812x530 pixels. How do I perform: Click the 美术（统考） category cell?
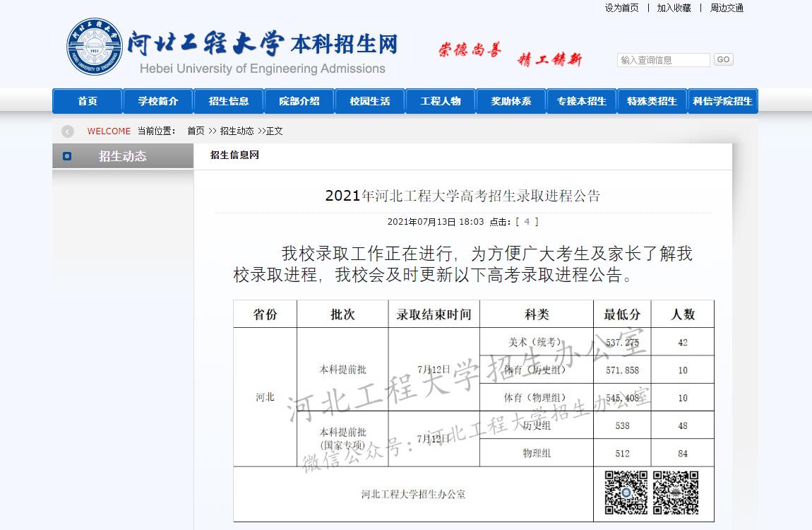coord(537,342)
